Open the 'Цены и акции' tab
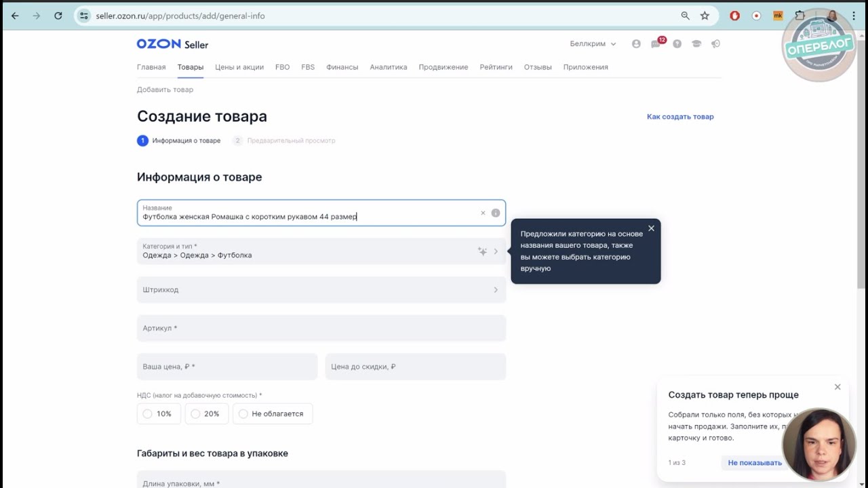The image size is (868, 488). click(x=239, y=67)
